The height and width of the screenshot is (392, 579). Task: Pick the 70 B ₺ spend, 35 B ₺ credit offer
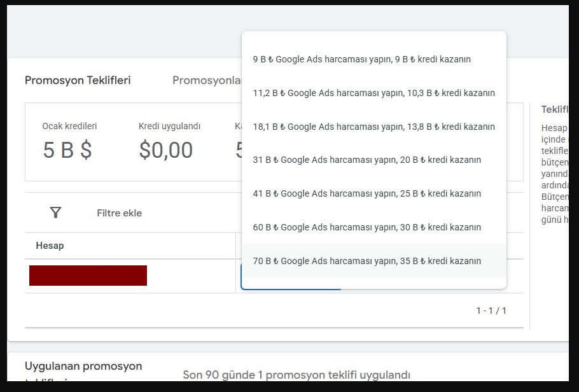374,261
